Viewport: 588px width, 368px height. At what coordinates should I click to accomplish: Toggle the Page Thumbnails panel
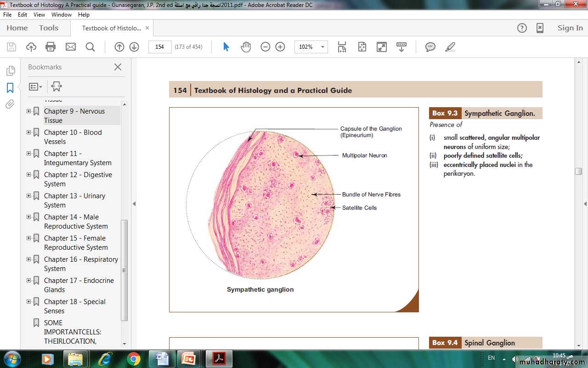point(10,71)
